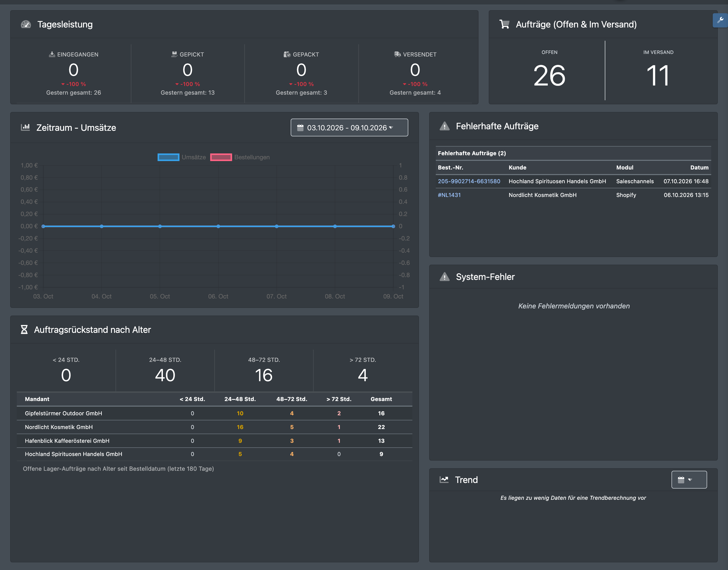Click the Eingegangen download icon
The height and width of the screenshot is (570, 728).
pos(52,54)
